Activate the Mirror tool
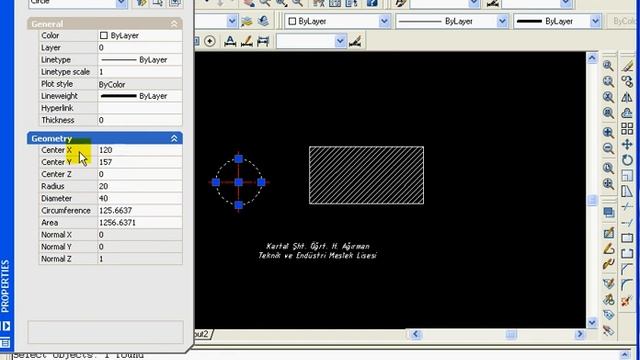 (x=627, y=97)
